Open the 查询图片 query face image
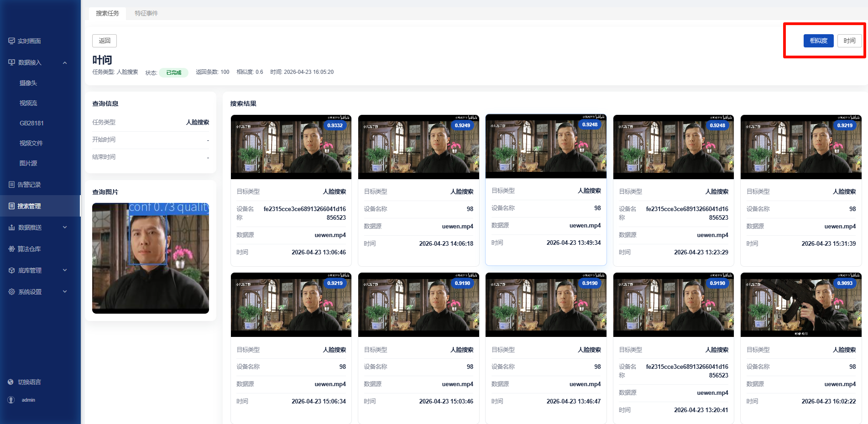Screen dimensions: 868x424 [x=151, y=258]
